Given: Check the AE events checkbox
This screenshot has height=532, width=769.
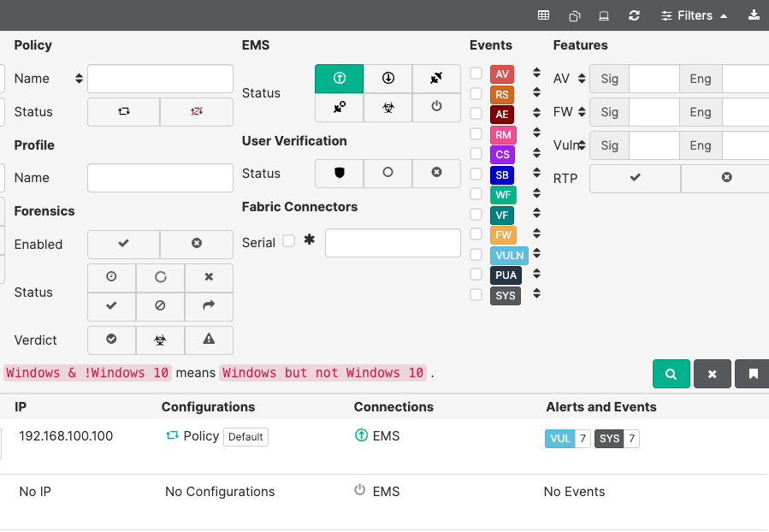Looking at the screenshot, I should (x=476, y=113).
